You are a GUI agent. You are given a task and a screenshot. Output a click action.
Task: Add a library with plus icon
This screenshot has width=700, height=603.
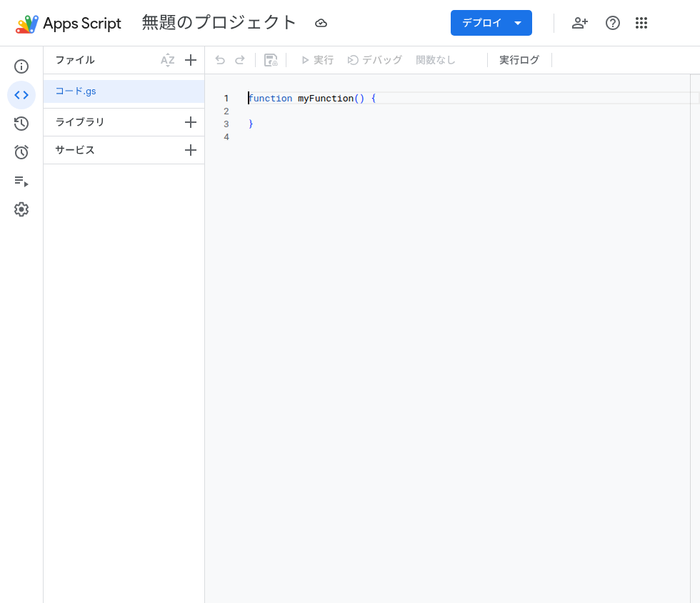tap(191, 122)
